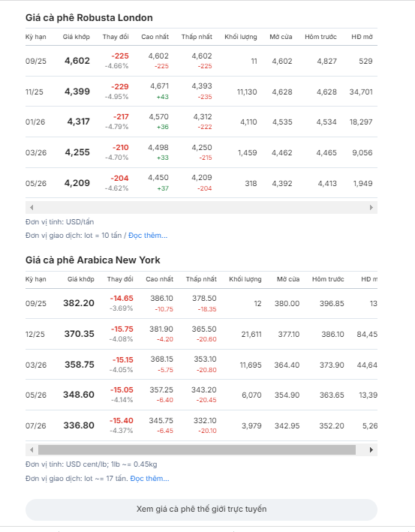Image resolution: width=415 pixels, height=532 pixels.
Task: Click left scroll arrow of Robusta table
Action: (32, 207)
